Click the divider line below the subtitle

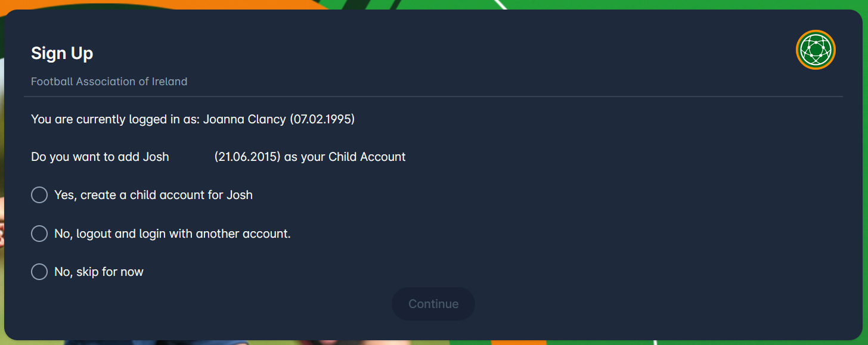[x=433, y=96]
